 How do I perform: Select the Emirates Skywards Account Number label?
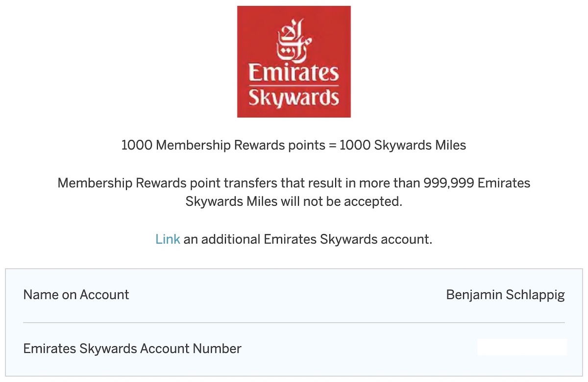(132, 349)
